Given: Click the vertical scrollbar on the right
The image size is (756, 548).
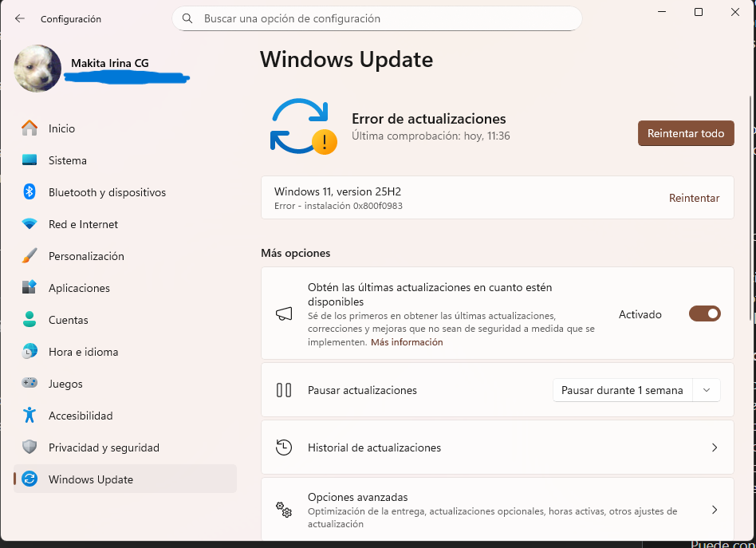Looking at the screenshot, I should [750, 207].
